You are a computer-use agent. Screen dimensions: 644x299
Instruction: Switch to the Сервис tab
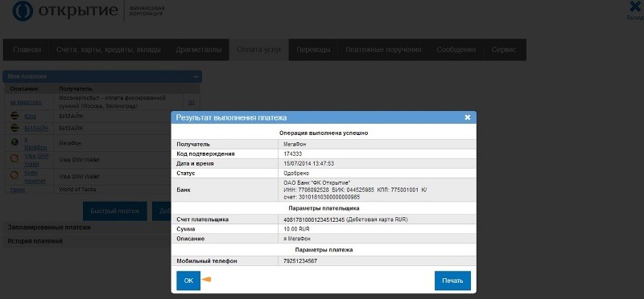504,50
